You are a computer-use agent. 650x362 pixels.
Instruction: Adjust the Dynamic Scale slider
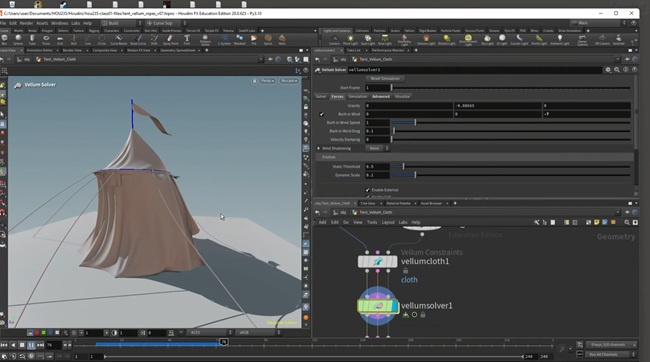coord(510,175)
